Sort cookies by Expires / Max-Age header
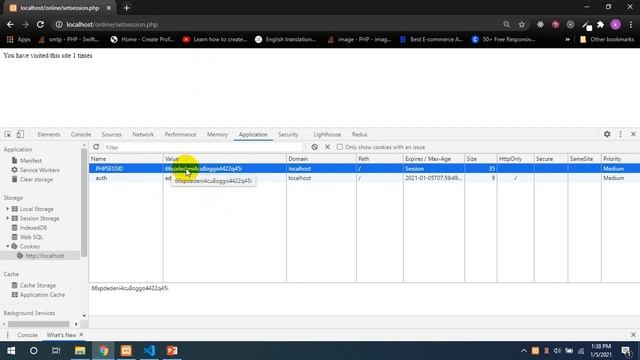The width and height of the screenshot is (640, 360). [433, 159]
